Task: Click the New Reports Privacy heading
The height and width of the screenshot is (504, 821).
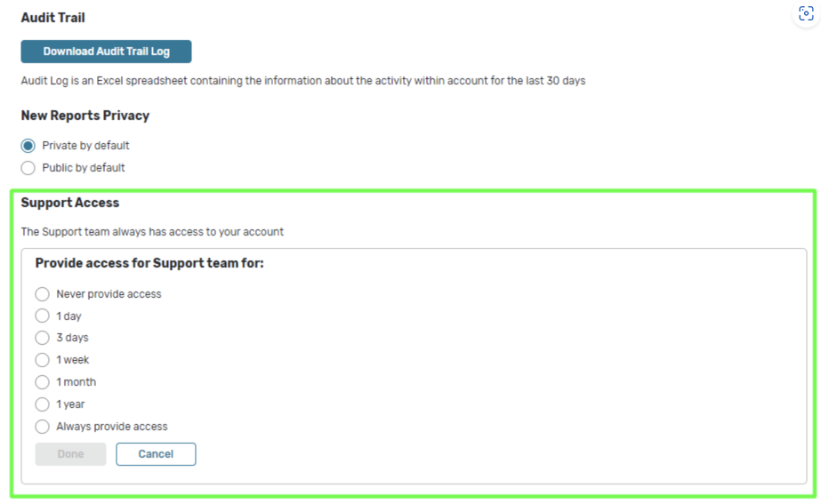Action: point(85,116)
